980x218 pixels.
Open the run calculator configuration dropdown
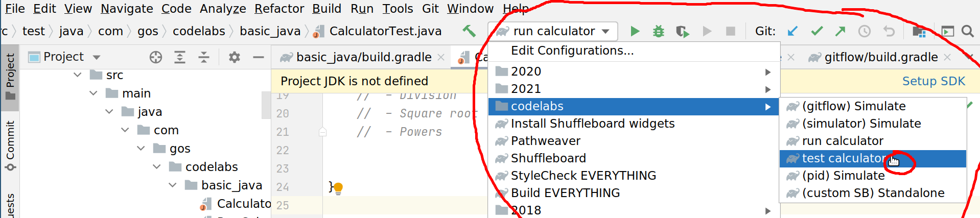[x=553, y=31]
